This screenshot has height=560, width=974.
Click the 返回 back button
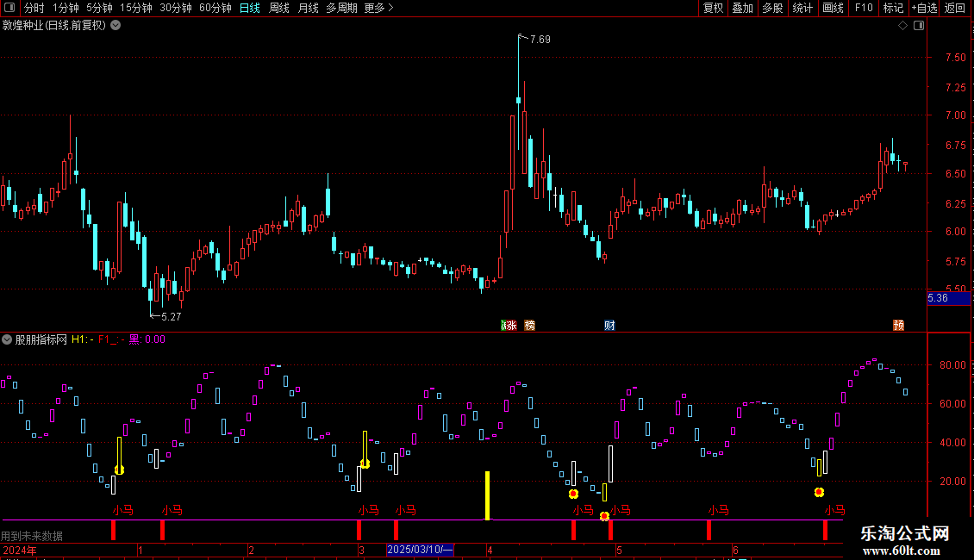coord(955,8)
